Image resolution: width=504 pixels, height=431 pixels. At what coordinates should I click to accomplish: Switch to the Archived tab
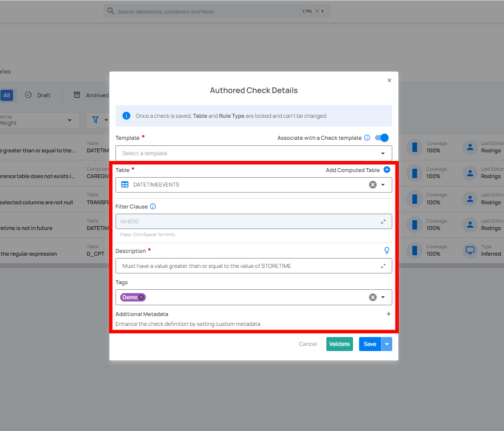(92, 95)
